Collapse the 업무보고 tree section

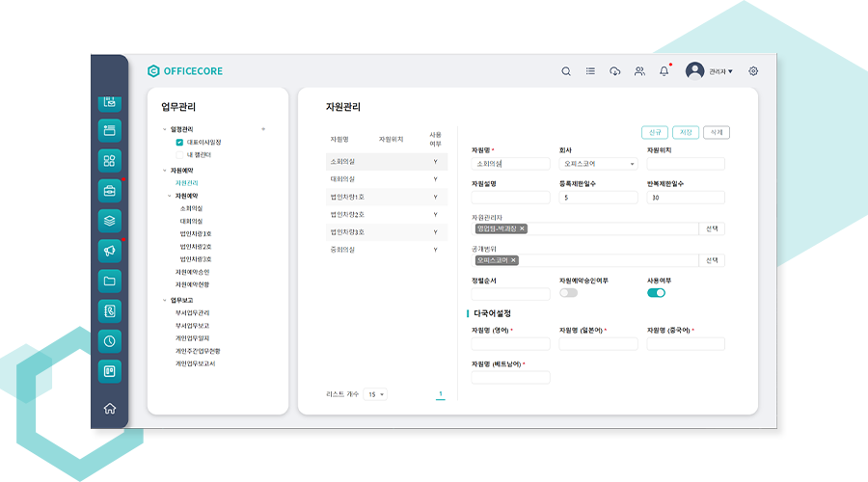click(164, 300)
